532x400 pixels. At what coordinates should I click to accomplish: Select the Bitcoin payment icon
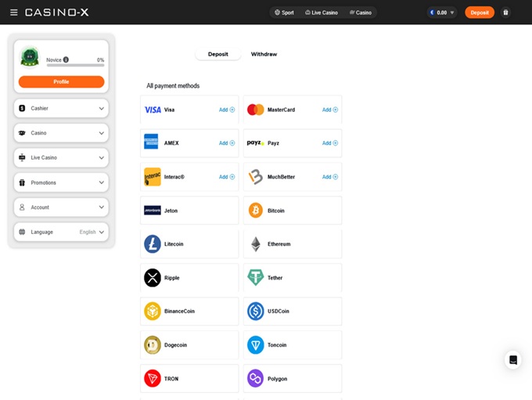pos(256,211)
